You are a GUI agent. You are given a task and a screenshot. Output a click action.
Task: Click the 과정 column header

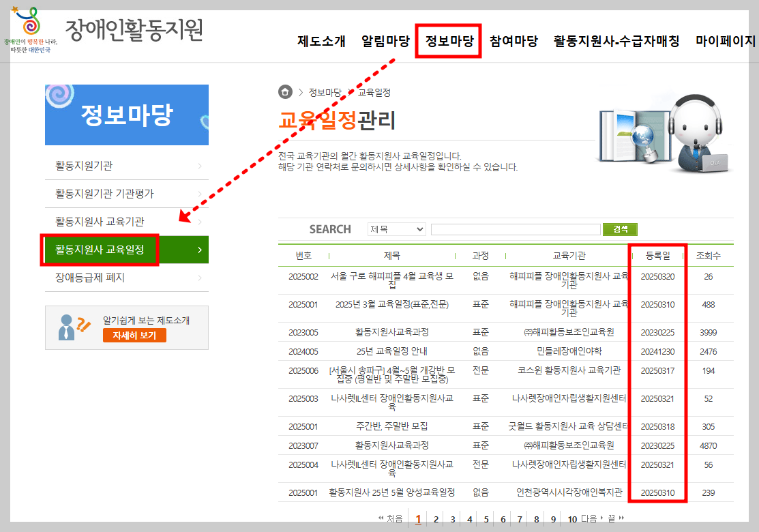point(481,256)
